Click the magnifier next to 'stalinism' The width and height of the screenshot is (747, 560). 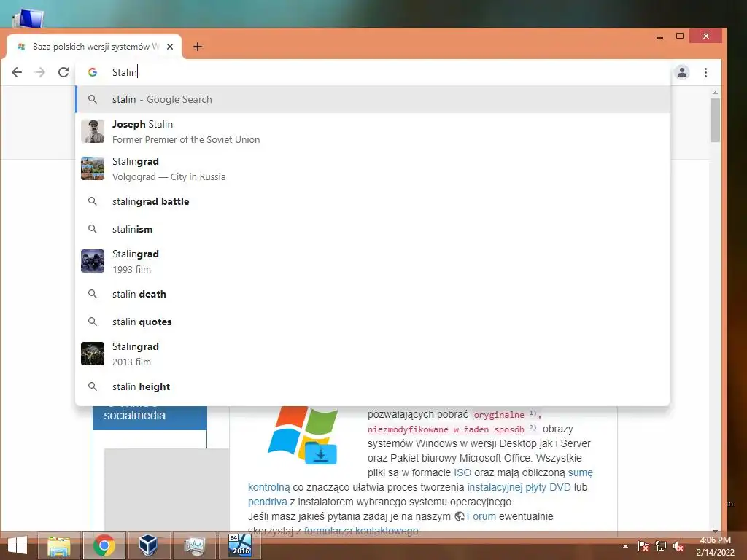[x=93, y=229]
